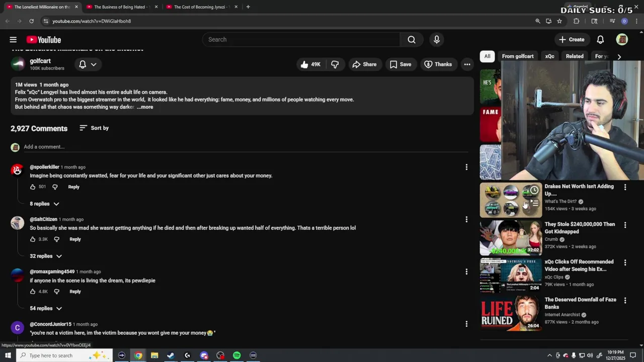Open Chrome three-dot menu
644x362 pixels.
(x=636, y=21)
